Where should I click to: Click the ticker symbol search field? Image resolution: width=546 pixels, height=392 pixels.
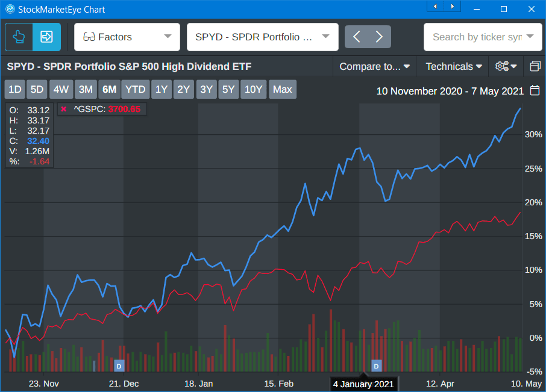pyautogui.click(x=476, y=37)
